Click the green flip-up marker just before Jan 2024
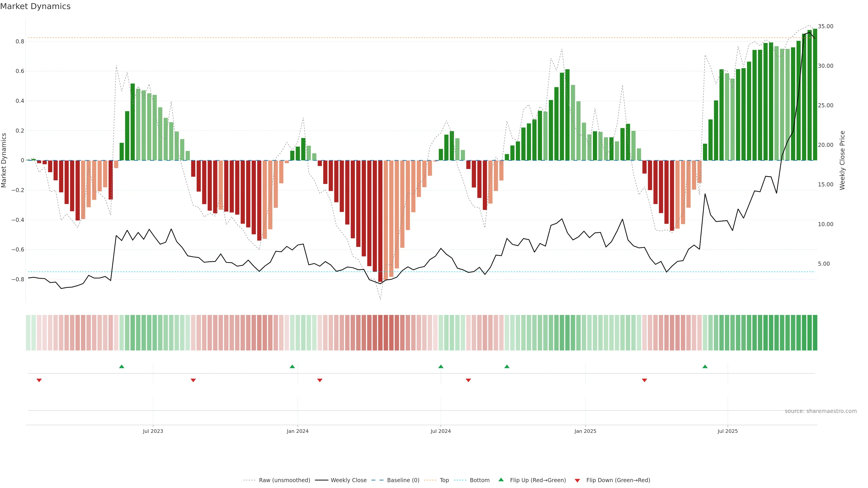The image size is (868, 488). 292,366
